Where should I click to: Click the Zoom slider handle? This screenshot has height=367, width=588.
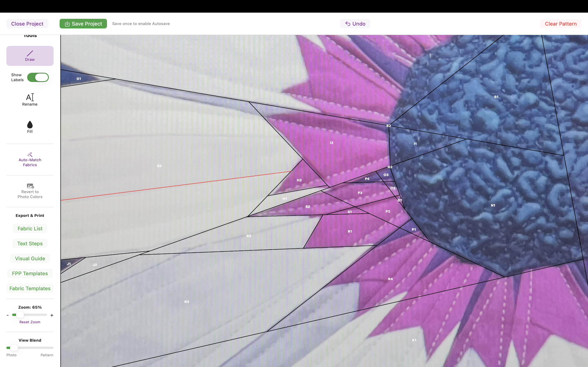pos(20,315)
